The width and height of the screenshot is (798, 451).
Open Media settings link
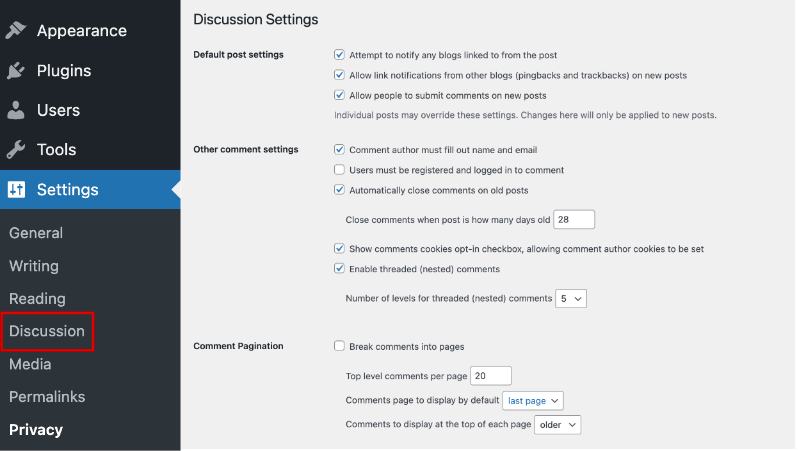point(30,364)
